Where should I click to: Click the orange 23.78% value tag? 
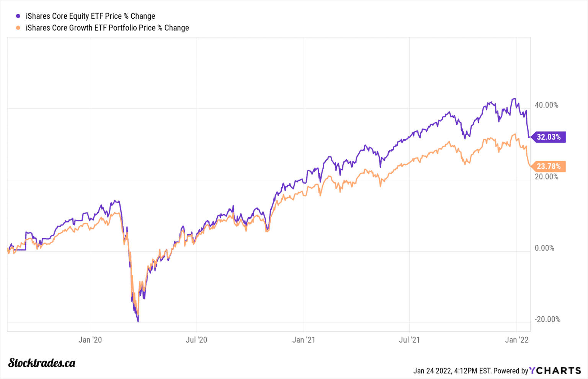tap(549, 166)
